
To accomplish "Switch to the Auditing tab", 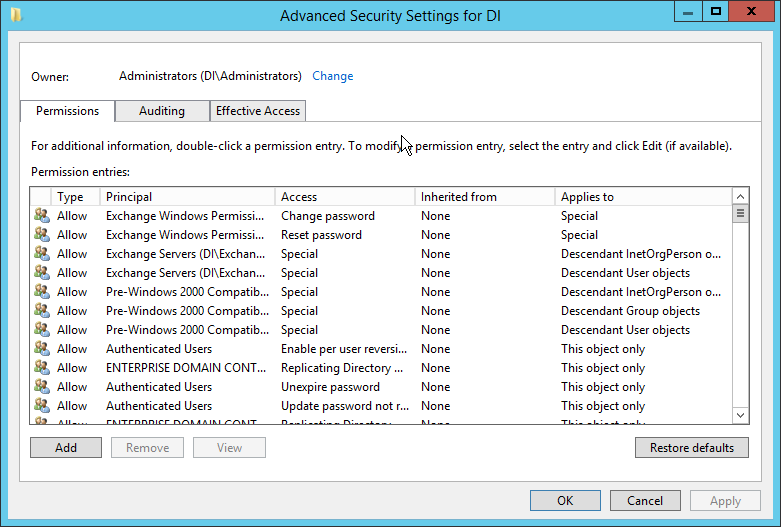I will pos(162,111).
